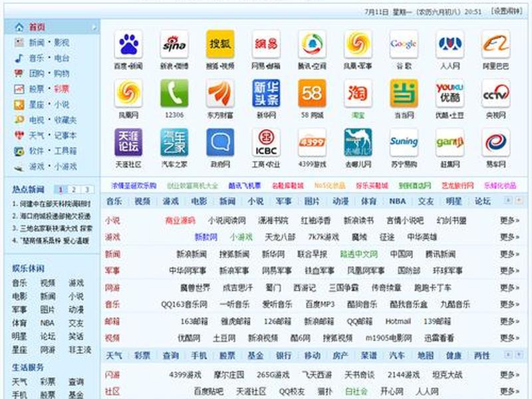Open the Suning icon
This screenshot has height=399, width=532.
click(x=404, y=142)
